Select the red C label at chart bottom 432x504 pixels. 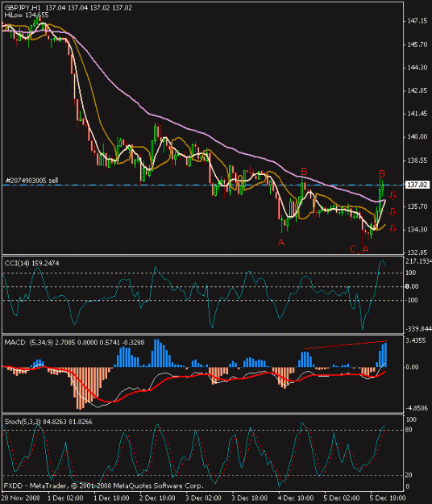pyautogui.click(x=353, y=249)
